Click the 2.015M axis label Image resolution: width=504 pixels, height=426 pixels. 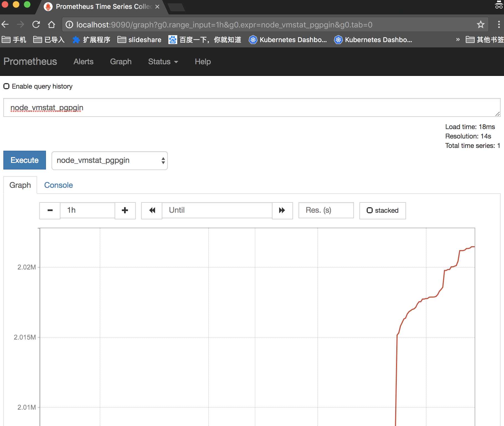coord(25,337)
